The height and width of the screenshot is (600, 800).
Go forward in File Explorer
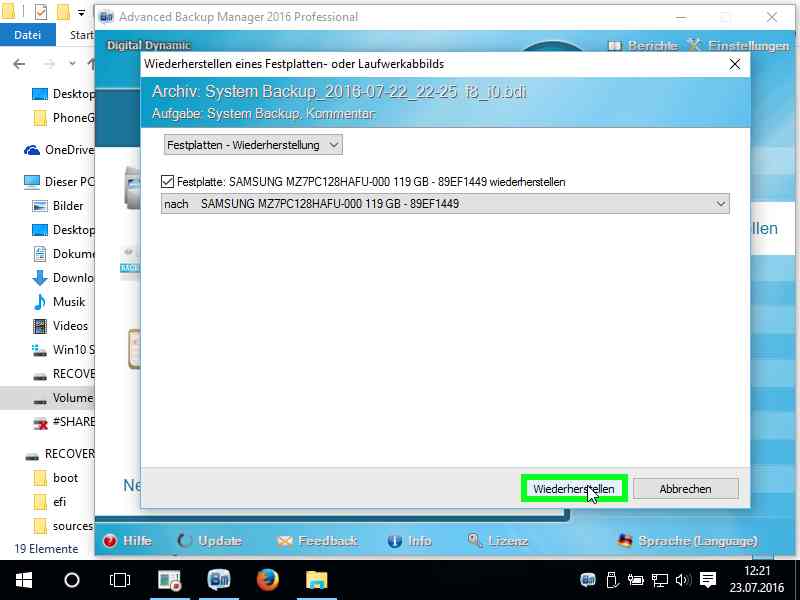49,64
